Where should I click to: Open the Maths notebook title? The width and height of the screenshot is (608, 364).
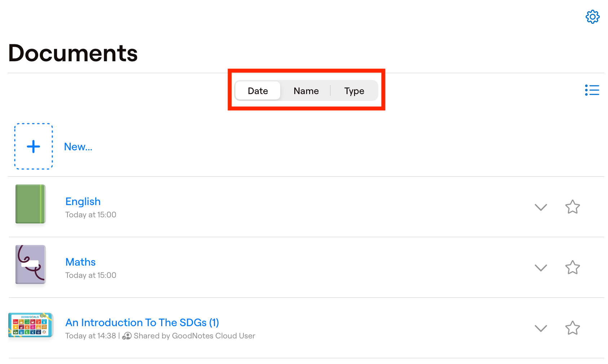[80, 262]
